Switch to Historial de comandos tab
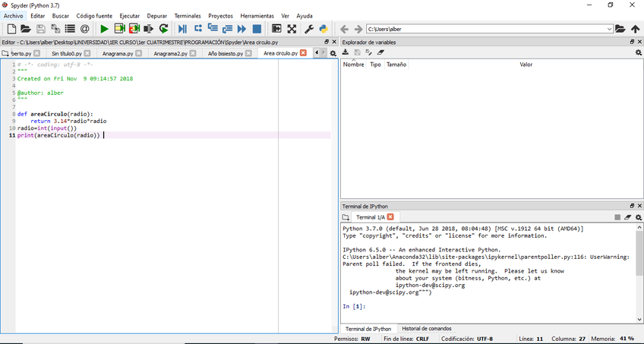 click(x=426, y=329)
